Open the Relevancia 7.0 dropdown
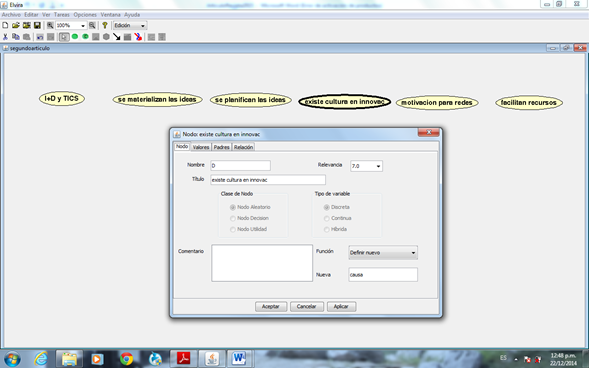This screenshot has width=589, height=368. pos(366,166)
